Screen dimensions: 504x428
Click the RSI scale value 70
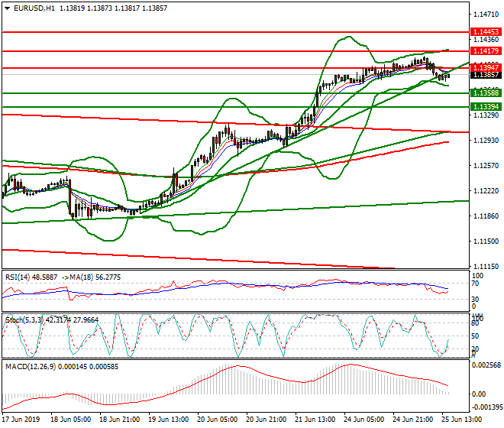[x=475, y=284]
